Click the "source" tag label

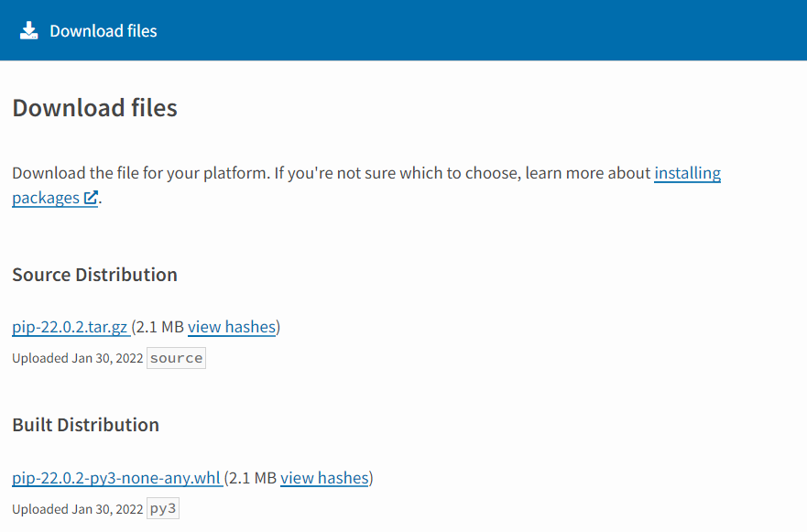(176, 358)
